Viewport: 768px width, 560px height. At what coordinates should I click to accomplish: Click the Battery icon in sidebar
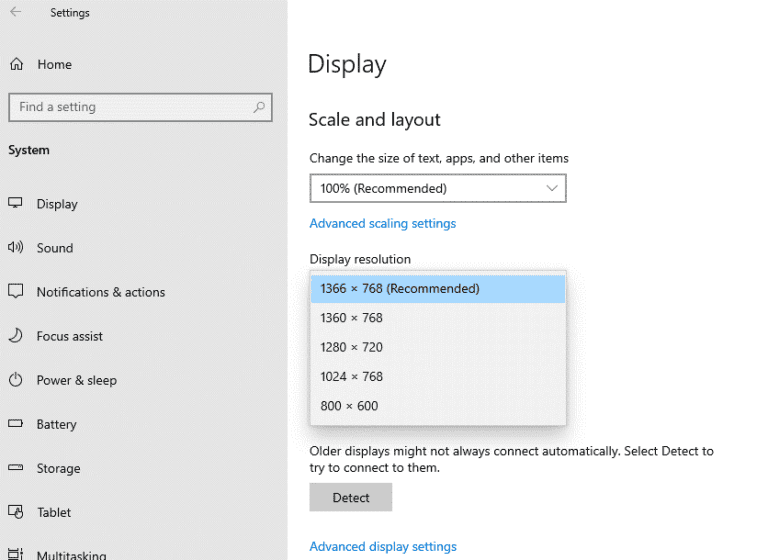[x=16, y=424]
